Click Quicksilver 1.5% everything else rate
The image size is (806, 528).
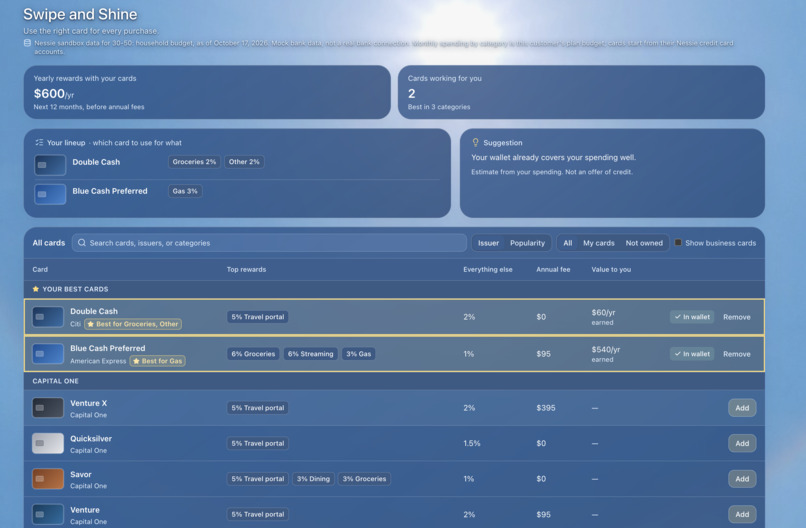[x=472, y=443]
